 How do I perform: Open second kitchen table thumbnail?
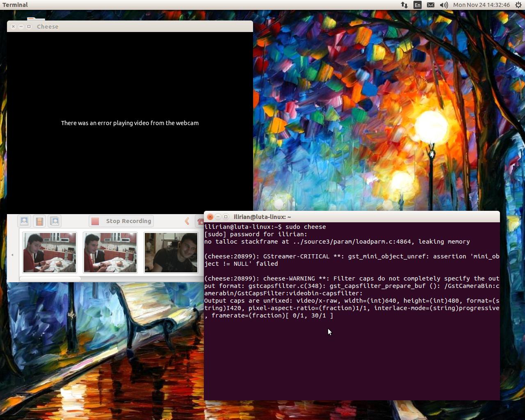(110, 253)
